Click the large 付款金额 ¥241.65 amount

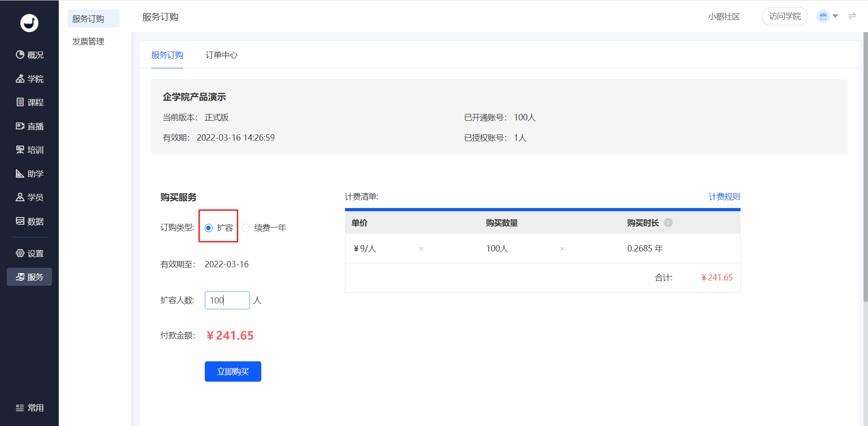(230, 336)
